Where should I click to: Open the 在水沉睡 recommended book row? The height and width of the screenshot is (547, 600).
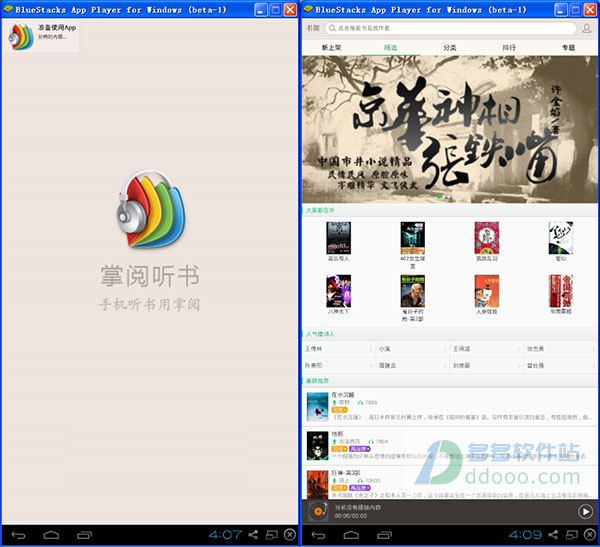[x=450, y=406]
